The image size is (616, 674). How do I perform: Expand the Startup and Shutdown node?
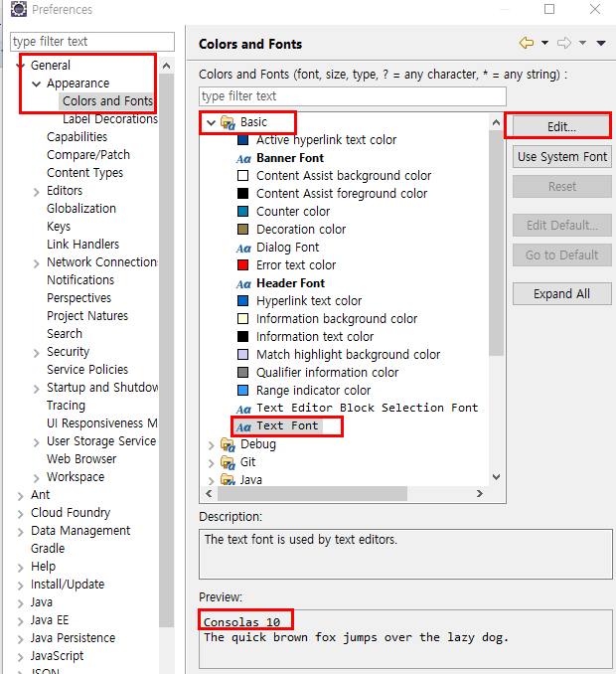click(x=37, y=389)
